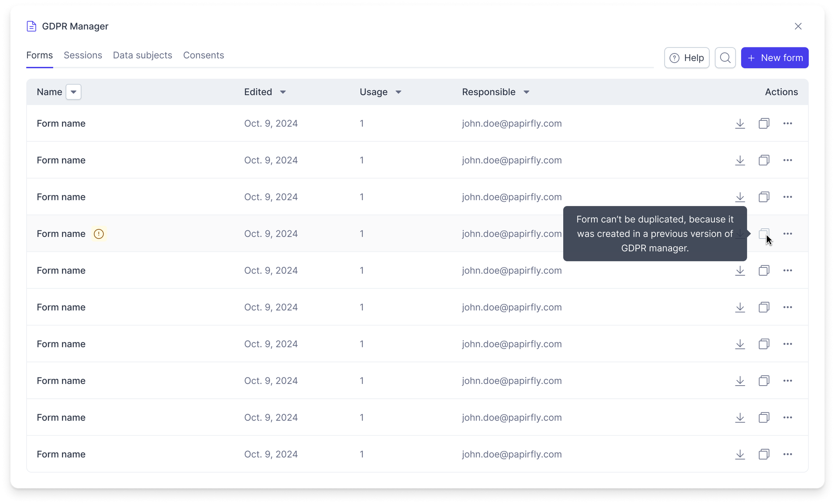Screen dimensions: 835x504
Task: Sort by the Edited column arrow
Action: (283, 92)
